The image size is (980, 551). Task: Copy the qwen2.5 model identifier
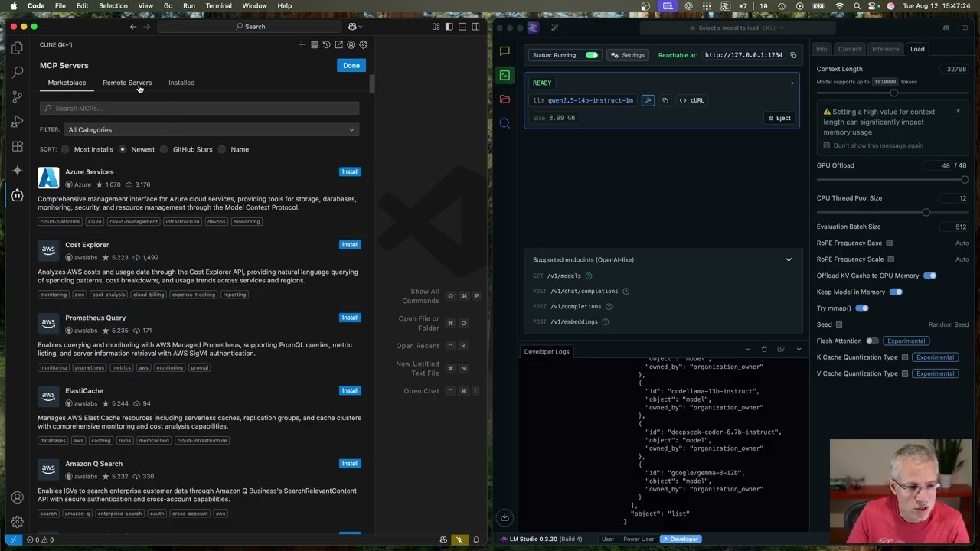click(665, 100)
